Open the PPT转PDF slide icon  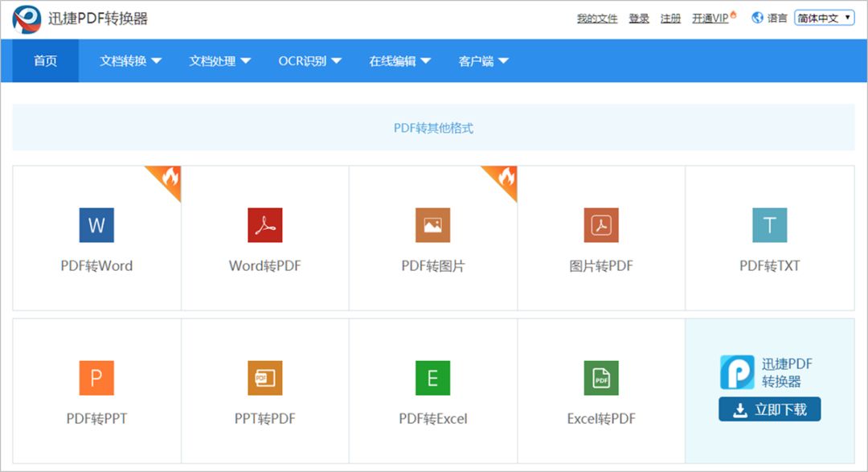[x=264, y=378]
